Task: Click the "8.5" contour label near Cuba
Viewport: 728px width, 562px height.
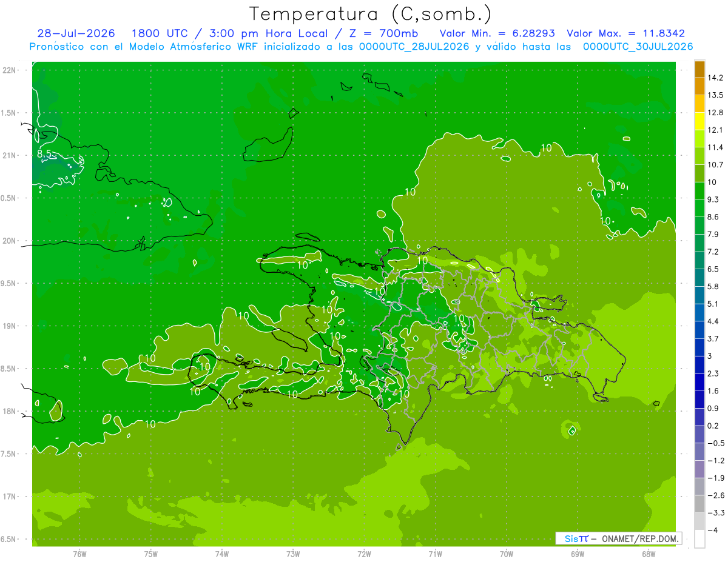Action: (44, 154)
